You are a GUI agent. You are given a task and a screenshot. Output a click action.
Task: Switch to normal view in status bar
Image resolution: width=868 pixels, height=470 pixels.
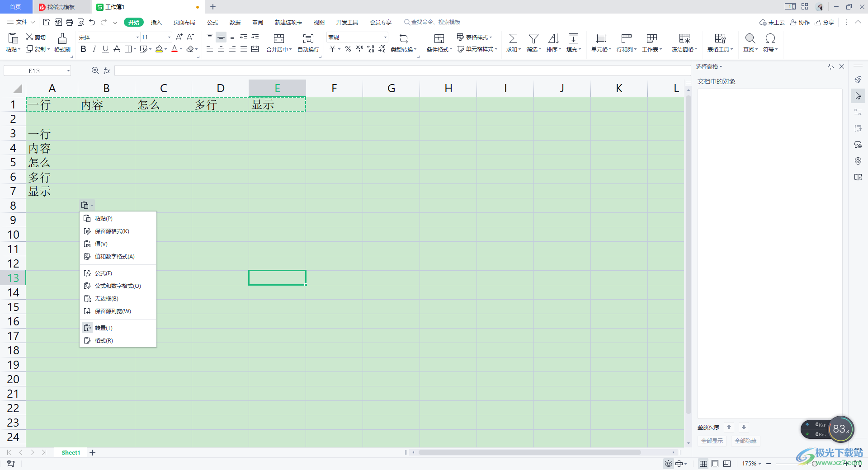pos(703,464)
